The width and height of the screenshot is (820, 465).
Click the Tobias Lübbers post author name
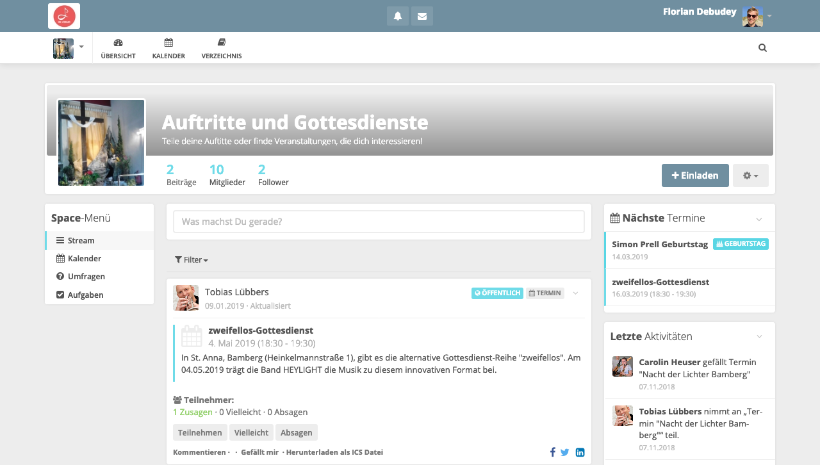click(x=236, y=292)
